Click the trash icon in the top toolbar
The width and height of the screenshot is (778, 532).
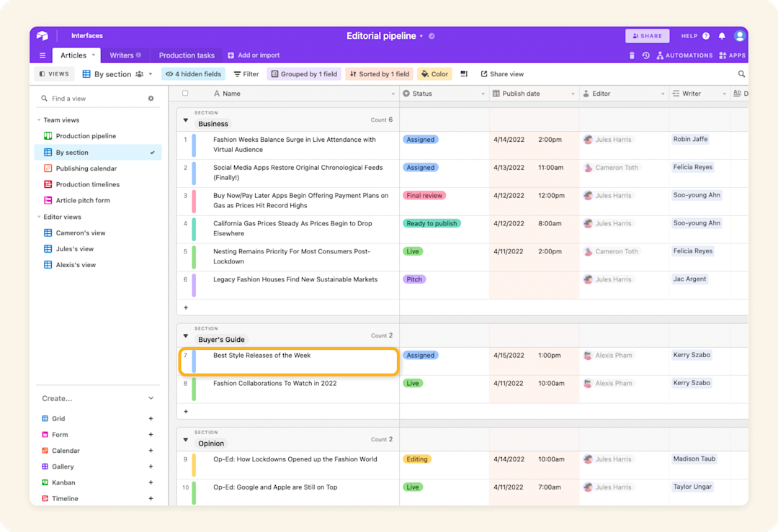(x=632, y=55)
